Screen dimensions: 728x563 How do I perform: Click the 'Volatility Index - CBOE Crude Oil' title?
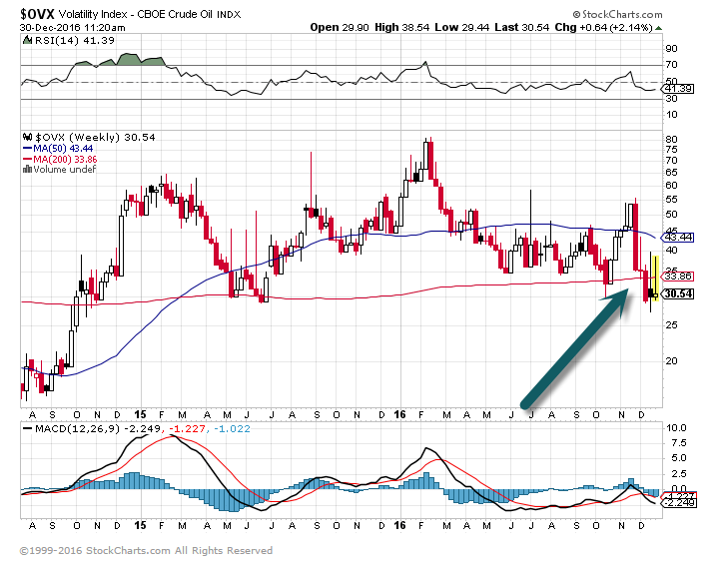(x=136, y=14)
